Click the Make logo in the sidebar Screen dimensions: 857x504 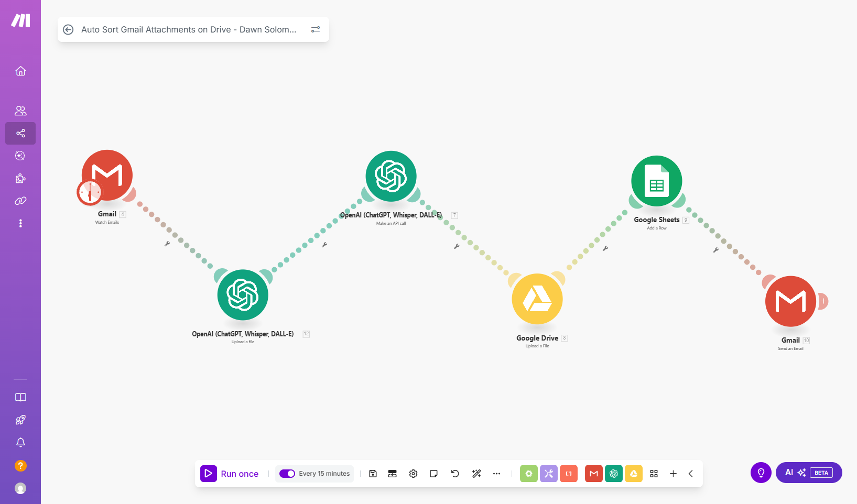click(20, 20)
